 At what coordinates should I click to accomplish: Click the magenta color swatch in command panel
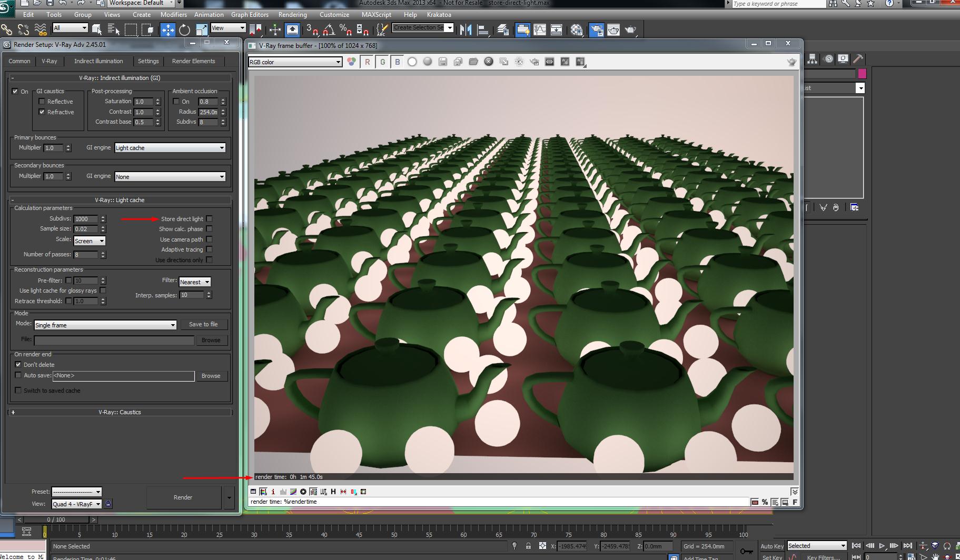[x=862, y=74]
